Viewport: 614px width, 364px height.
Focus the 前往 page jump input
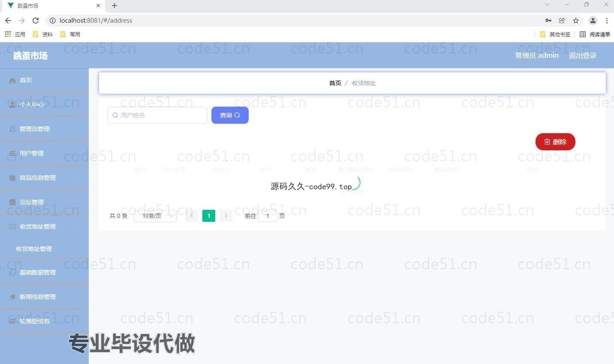pyautogui.click(x=268, y=216)
